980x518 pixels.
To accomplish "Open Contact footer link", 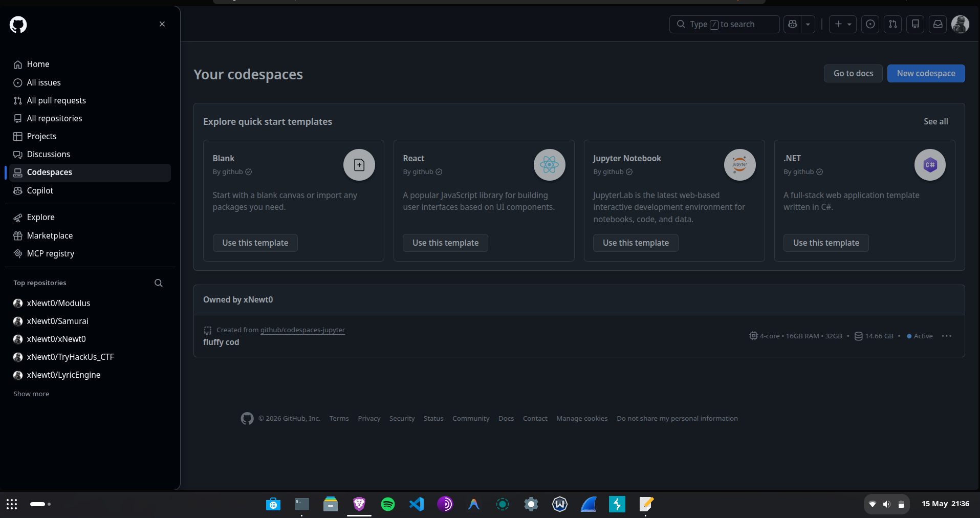I will pyautogui.click(x=535, y=419).
